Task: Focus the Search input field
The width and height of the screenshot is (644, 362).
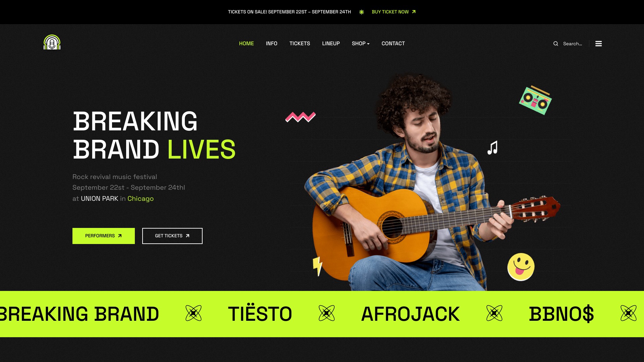Action: click(x=574, y=44)
